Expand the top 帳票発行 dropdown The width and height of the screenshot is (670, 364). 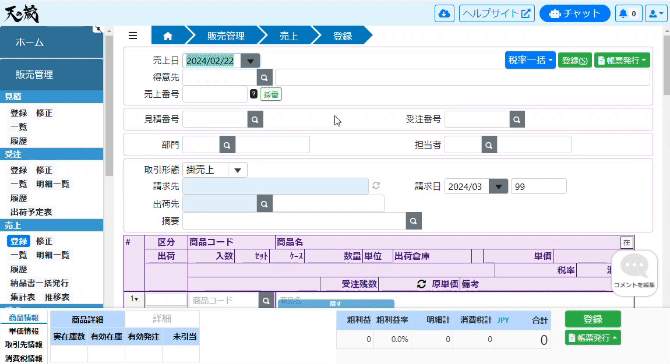(x=622, y=60)
